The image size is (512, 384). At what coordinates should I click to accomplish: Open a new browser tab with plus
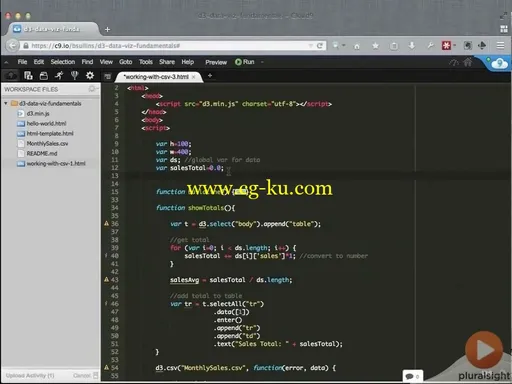(x=107, y=30)
